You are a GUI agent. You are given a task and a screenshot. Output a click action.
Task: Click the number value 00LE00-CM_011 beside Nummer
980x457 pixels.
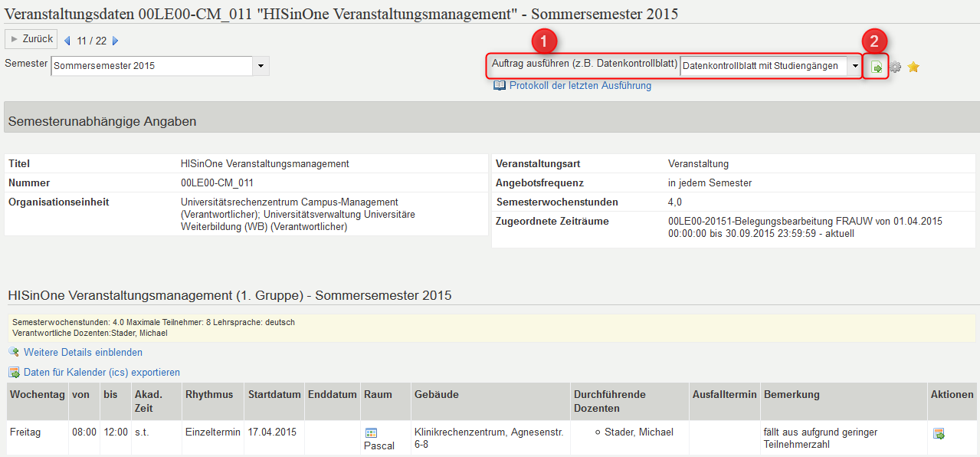tap(217, 183)
